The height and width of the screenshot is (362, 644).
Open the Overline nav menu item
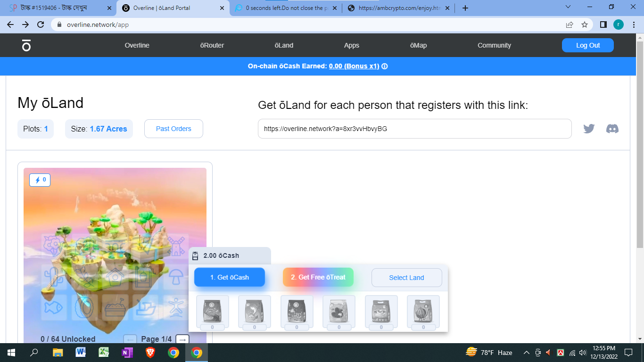(137, 45)
